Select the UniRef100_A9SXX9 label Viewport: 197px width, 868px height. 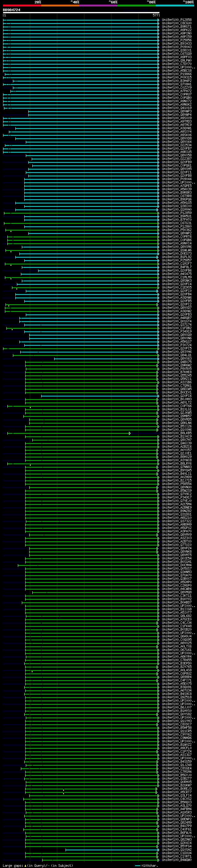click(x=177, y=118)
